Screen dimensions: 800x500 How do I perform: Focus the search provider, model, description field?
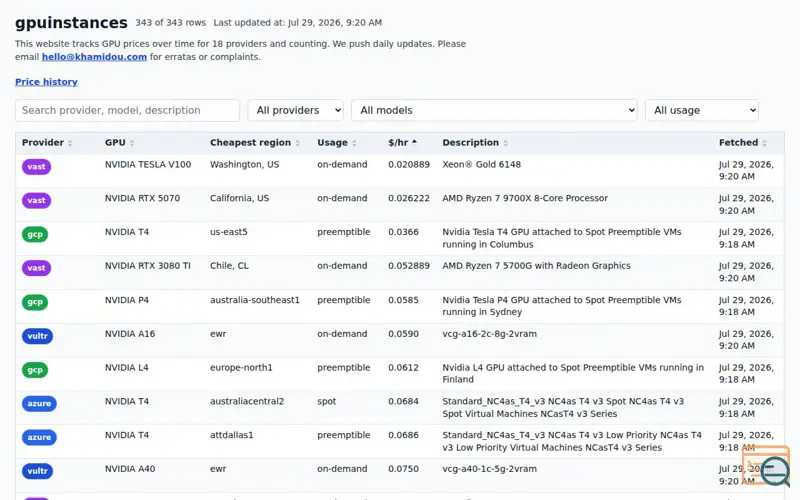[128, 110]
